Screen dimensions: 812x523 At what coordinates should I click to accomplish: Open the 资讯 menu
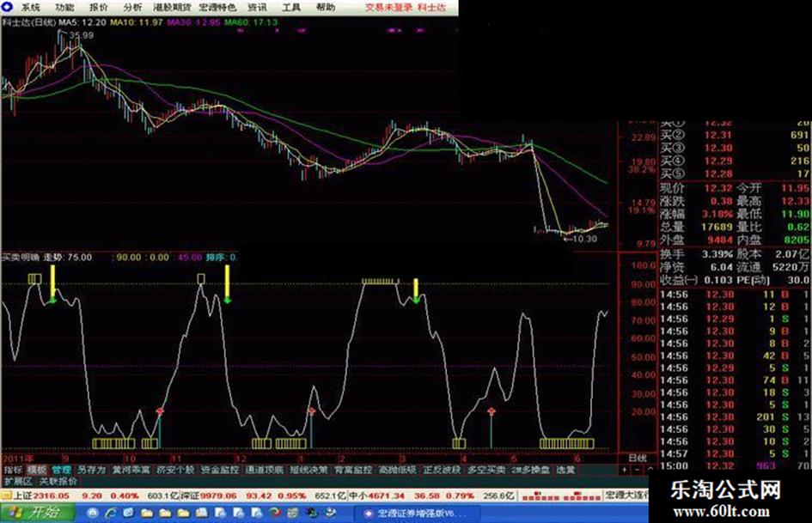click(x=258, y=7)
